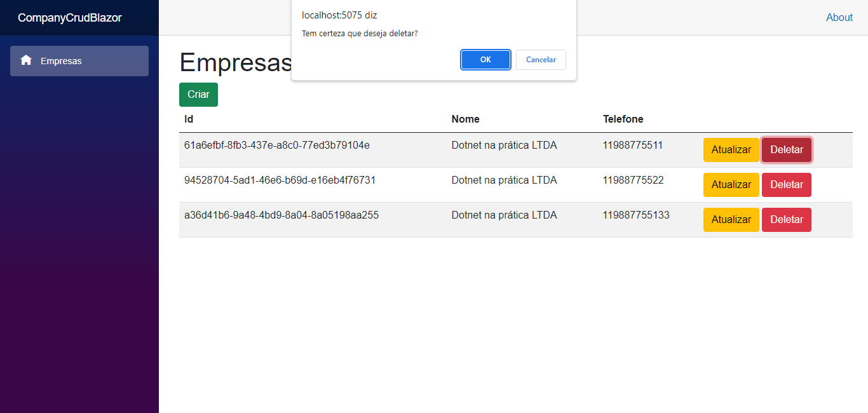Click the green Criar button

198,94
